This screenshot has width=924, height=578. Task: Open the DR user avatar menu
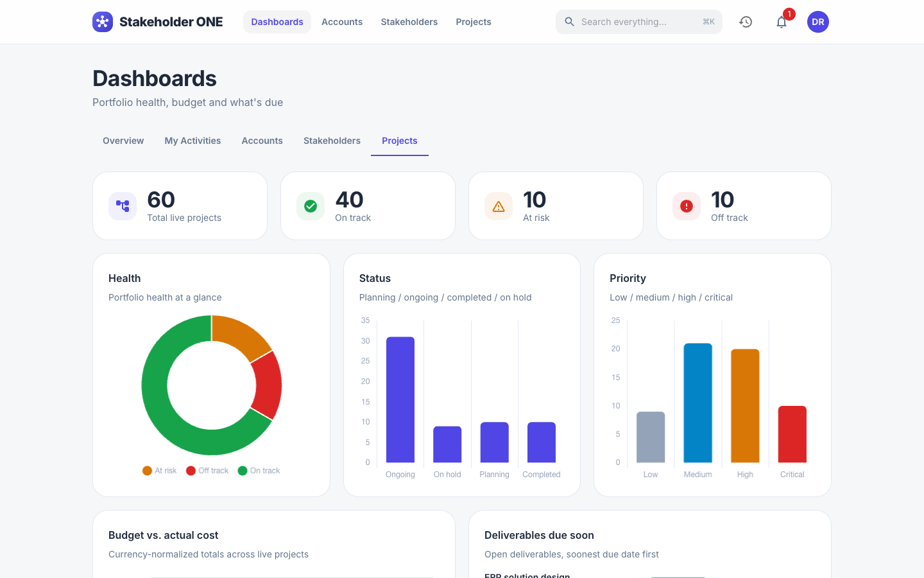818,22
